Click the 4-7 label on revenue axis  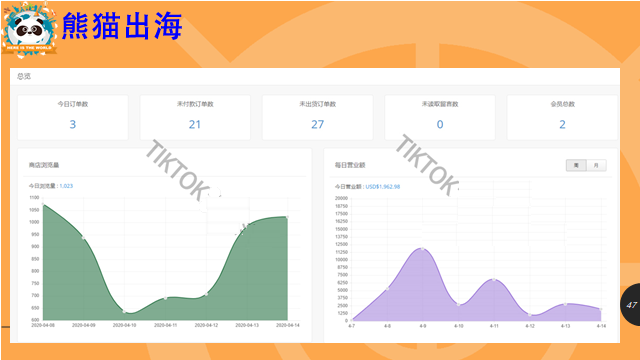[351, 326]
